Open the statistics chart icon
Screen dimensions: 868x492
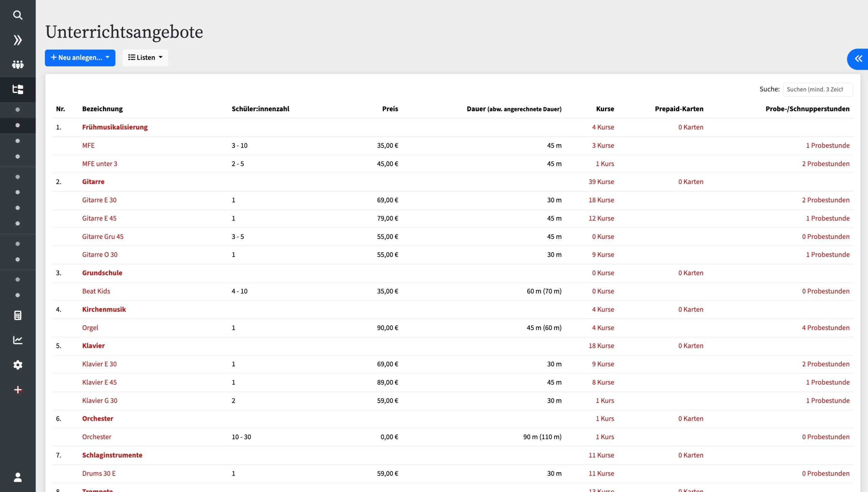click(x=18, y=340)
